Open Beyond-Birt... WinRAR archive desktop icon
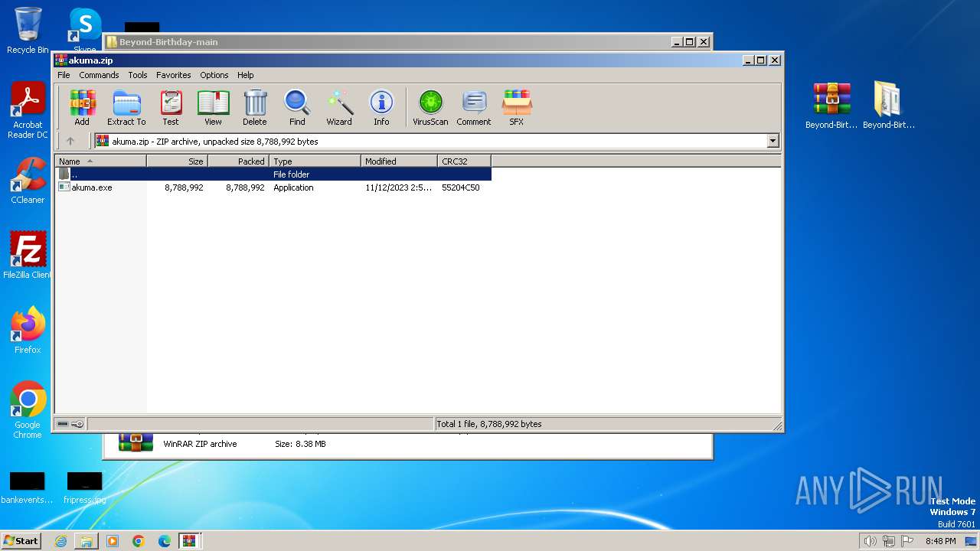This screenshot has height=551, width=980. pos(831,106)
